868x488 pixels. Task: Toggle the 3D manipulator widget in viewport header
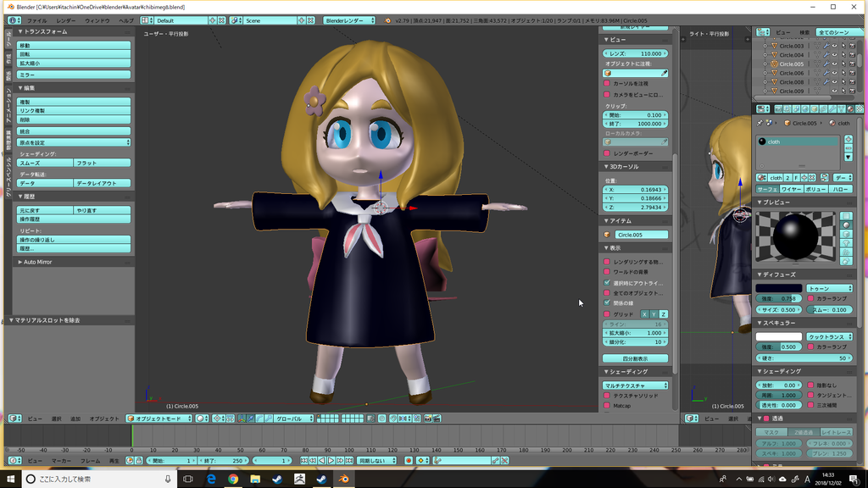[241, 419]
